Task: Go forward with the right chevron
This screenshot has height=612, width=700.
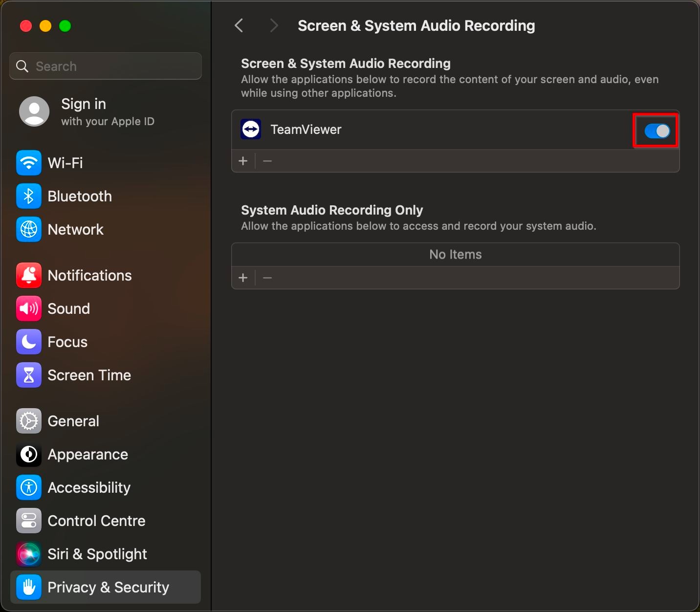Action: (x=274, y=25)
